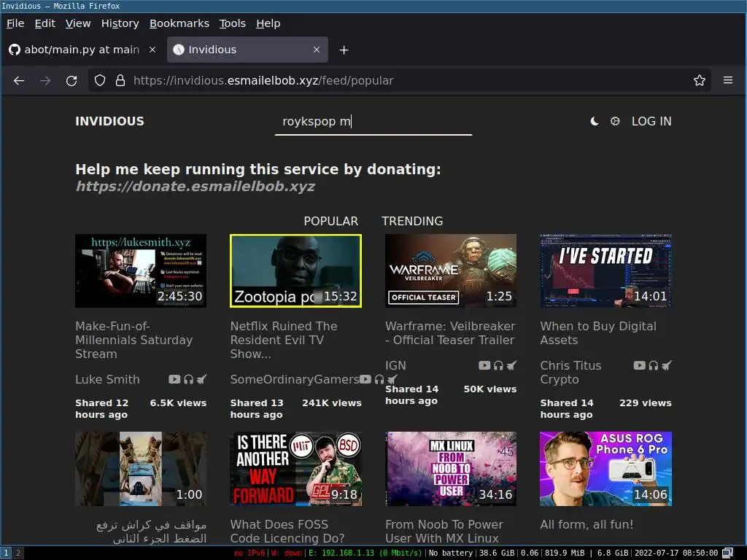This screenshot has height=560, width=747.
Task: Click system tray icon in status bar
Action: tap(727, 553)
